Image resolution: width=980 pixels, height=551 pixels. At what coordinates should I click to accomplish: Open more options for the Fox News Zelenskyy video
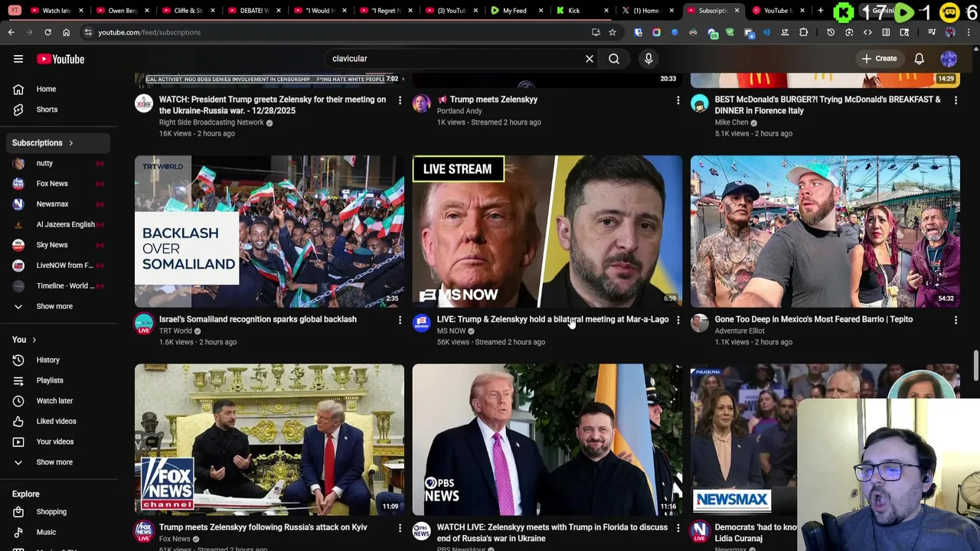click(x=400, y=528)
